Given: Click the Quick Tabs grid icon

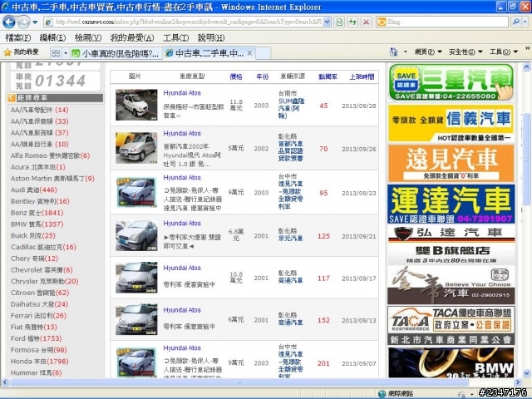Looking at the screenshot, I should (x=56, y=53).
